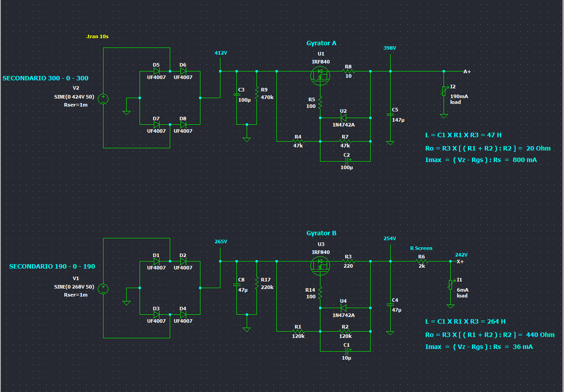Select the I1 current load symbol

451,284
